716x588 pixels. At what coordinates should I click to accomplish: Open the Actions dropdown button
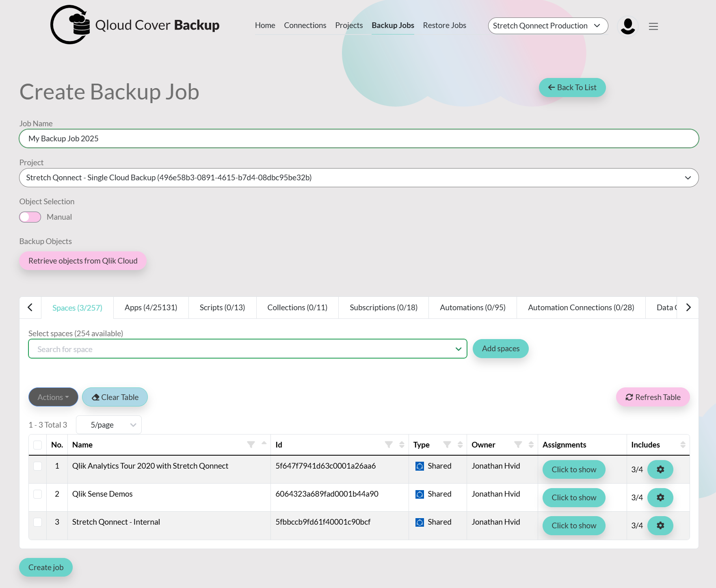53,397
